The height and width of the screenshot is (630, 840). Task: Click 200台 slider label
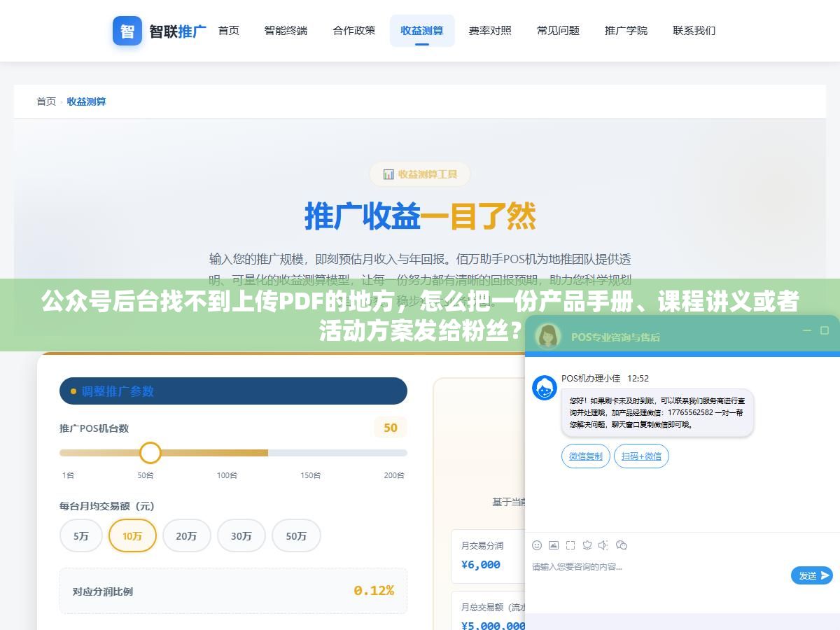coord(394,475)
